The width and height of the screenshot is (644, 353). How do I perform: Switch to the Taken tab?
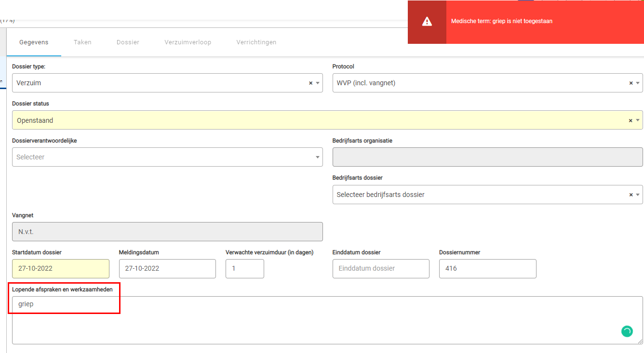point(82,42)
